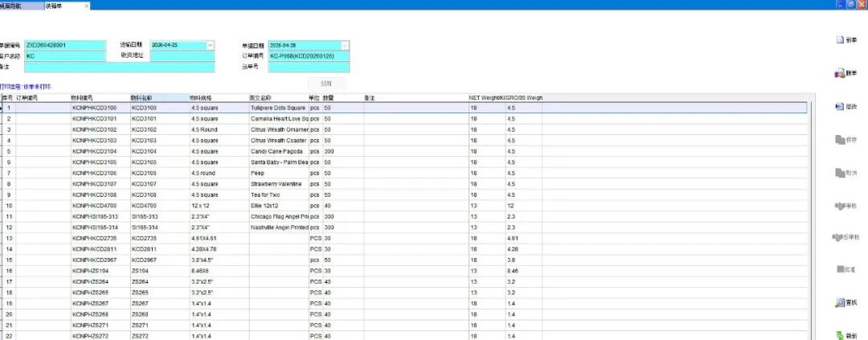The height and width of the screenshot is (340, 868).
Task: Select cell 'Tulipiere Dots Square'
Action: coord(278,108)
